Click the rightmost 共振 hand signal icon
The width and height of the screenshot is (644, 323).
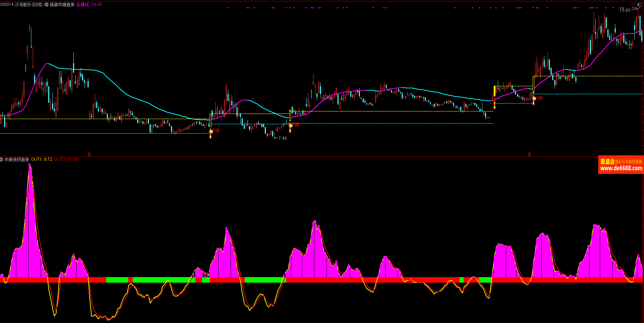click(534, 98)
